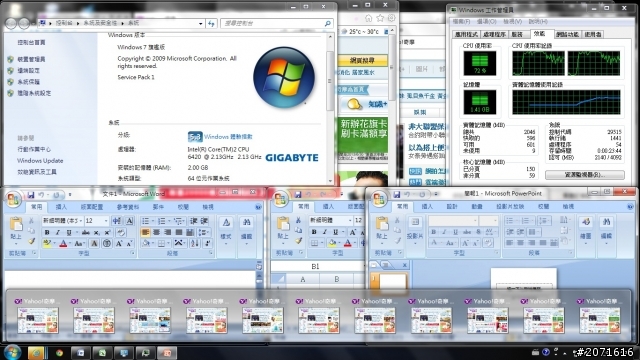This screenshot has height=360, width=640.
Task: Open browser favorites star icon
Action: [380, 18]
